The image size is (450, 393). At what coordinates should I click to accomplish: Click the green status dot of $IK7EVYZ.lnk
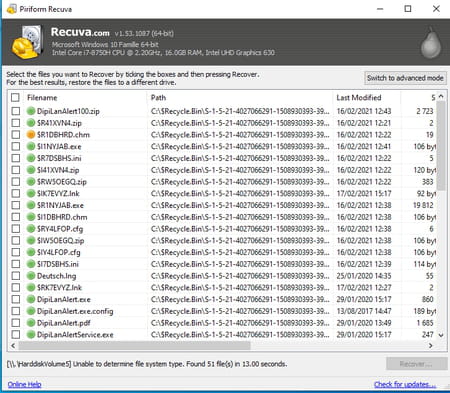click(x=31, y=193)
